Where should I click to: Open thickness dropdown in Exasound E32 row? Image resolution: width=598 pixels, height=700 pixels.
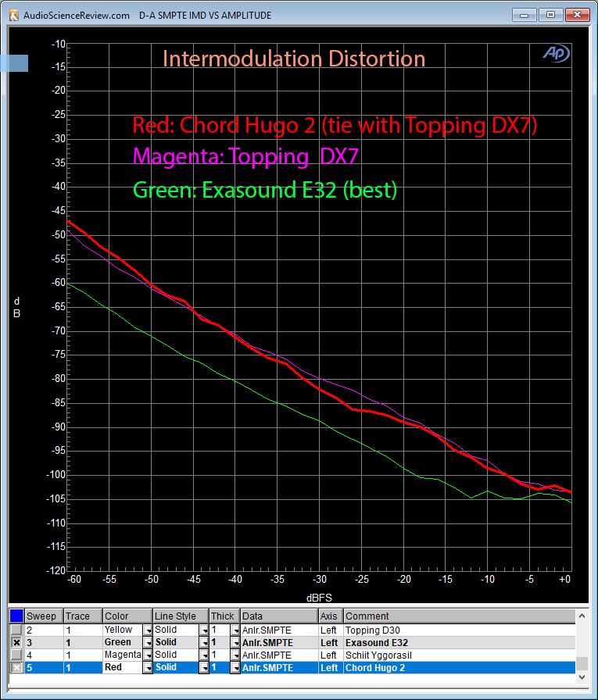(235, 642)
